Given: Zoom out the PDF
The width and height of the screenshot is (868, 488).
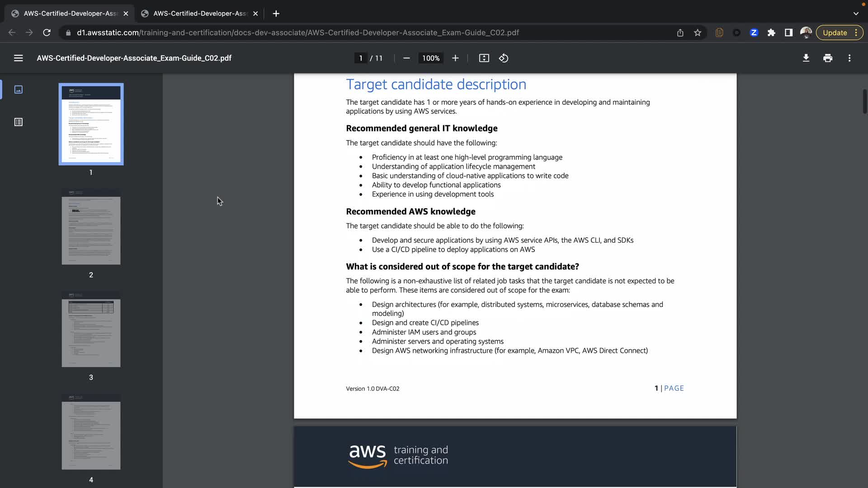Looking at the screenshot, I should pos(406,58).
